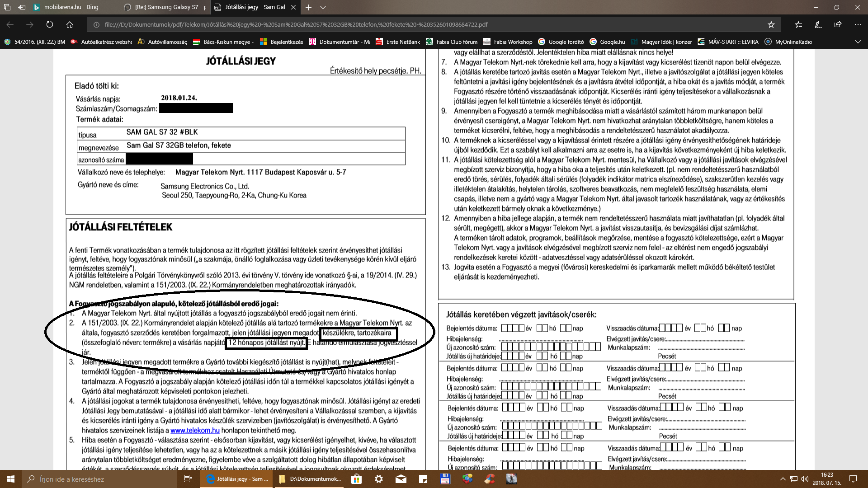Open the clock showing 16:23

827,479
